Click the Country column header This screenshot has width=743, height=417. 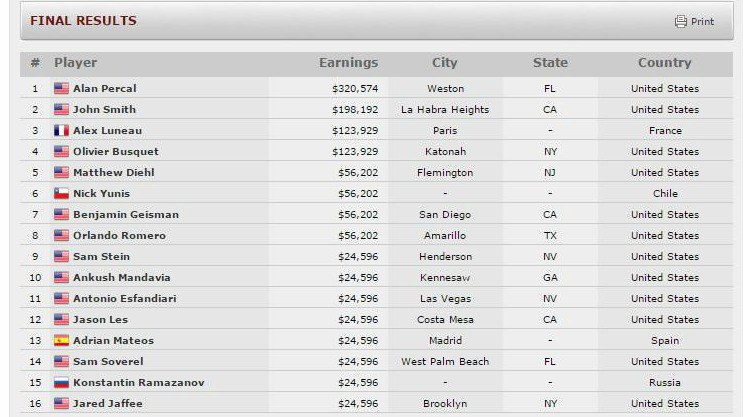click(664, 63)
